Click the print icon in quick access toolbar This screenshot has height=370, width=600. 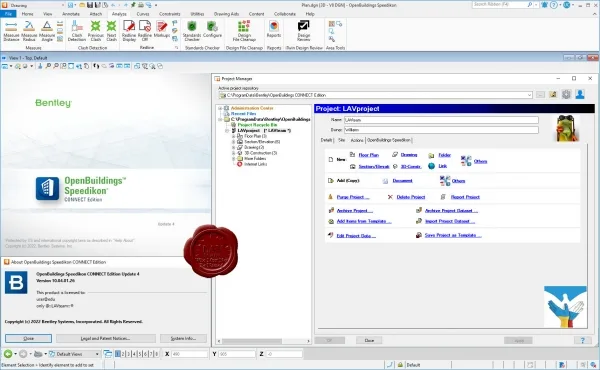141,5
